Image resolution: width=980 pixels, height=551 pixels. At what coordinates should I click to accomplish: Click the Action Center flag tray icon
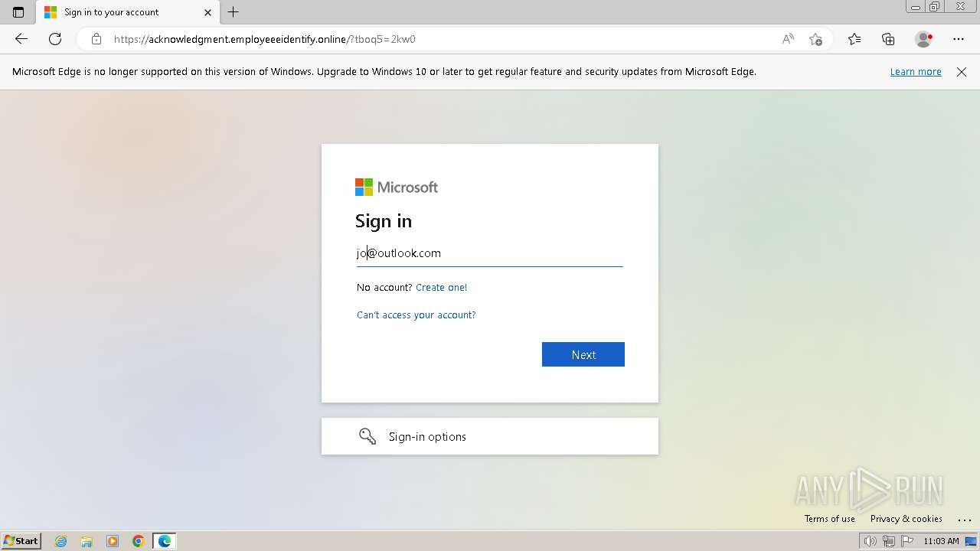tap(907, 541)
